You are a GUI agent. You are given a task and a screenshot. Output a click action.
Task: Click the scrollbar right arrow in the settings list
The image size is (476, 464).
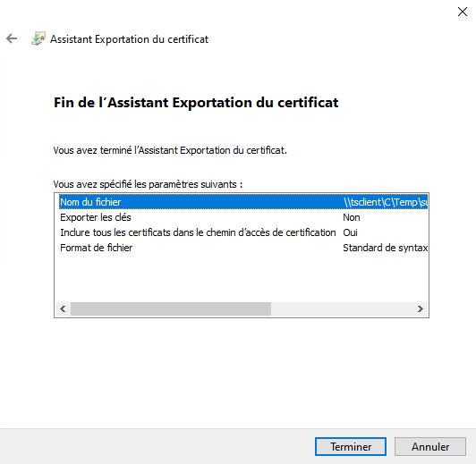pyautogui.click(x=421, y=308)
